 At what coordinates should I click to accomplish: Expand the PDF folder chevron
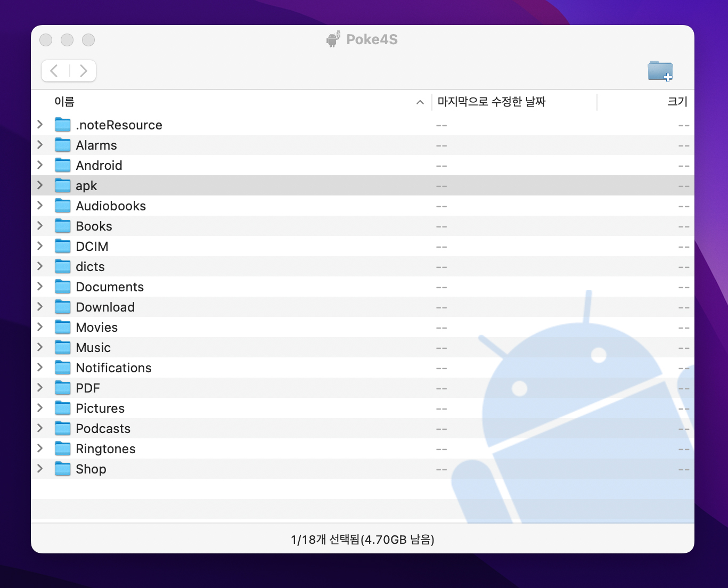40,387
